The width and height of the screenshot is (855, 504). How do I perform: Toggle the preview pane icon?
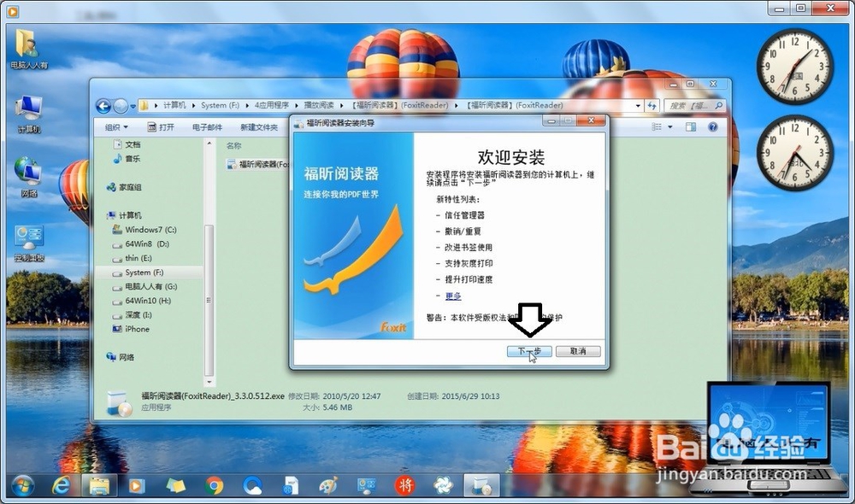pos(691,127)
